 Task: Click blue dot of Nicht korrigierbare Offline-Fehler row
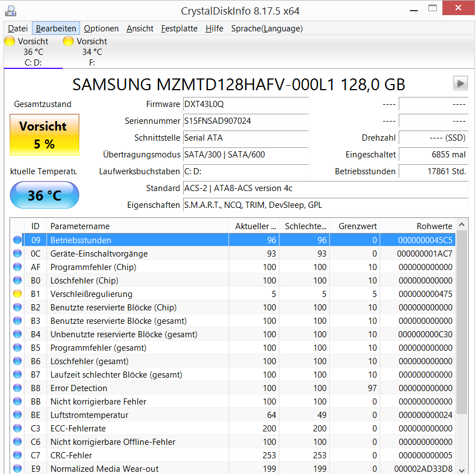click(17, 442)
